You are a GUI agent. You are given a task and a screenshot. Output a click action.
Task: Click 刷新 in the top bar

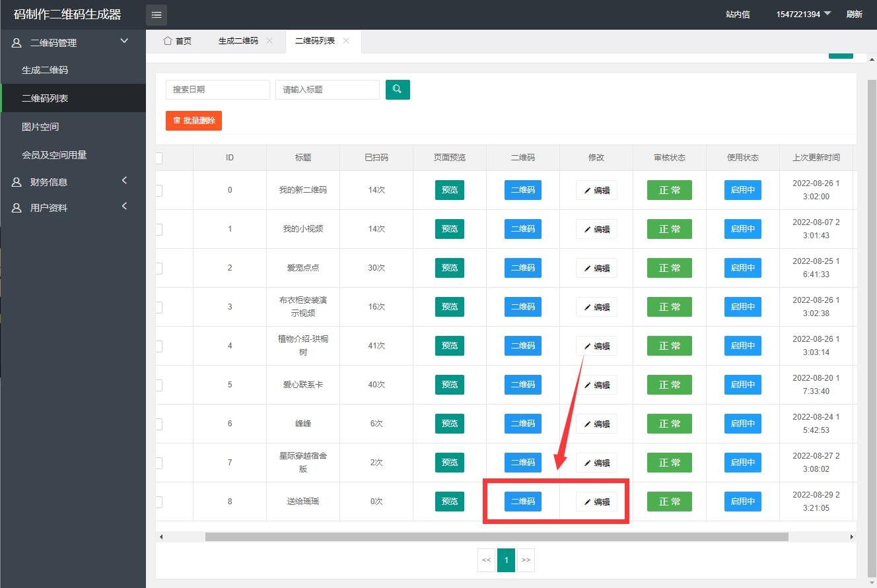point(855,15)
